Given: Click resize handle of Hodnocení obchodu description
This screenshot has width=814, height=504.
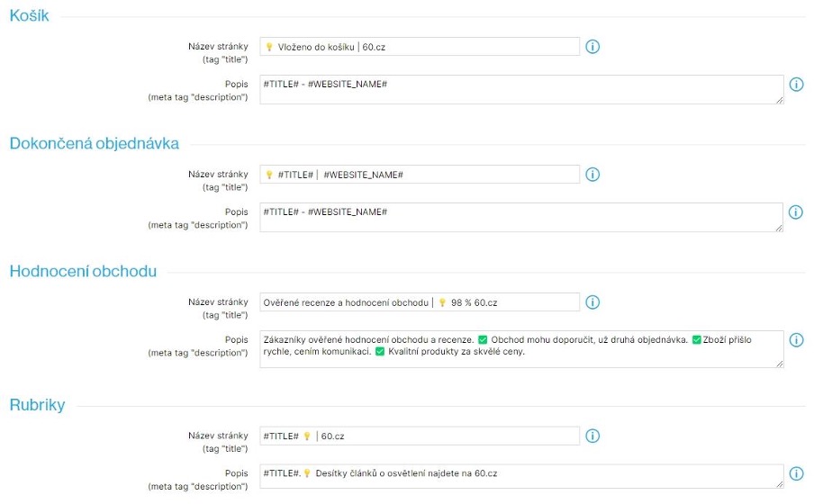Looking at the screenshot, I should tap(779, 363).
